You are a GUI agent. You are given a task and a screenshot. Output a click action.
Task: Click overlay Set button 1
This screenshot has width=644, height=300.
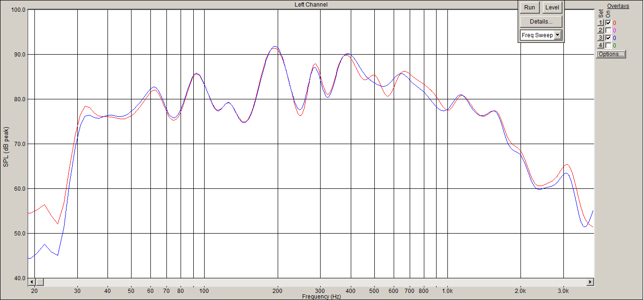(x=600, y=23)
